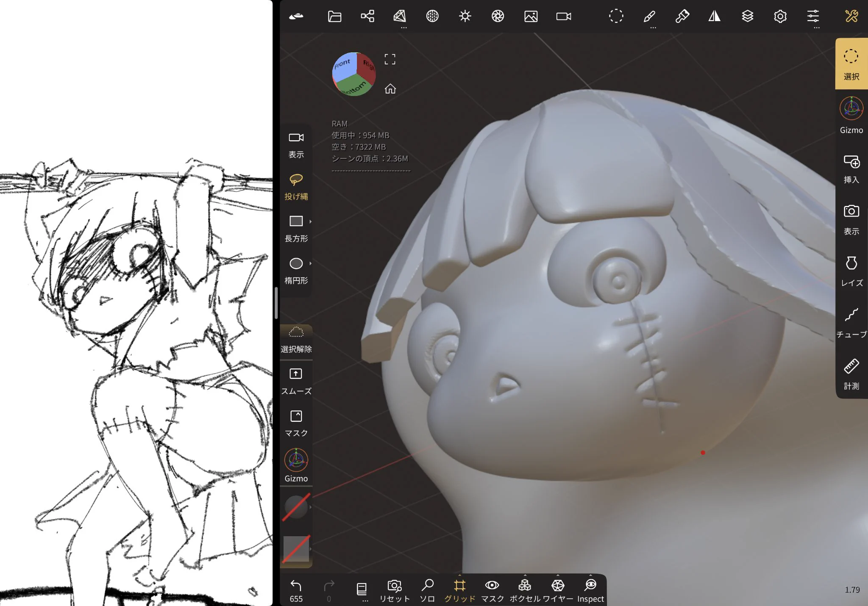Click the スムーズ button
The height and width of the screenshot is (606, 868).
(296, 382)
